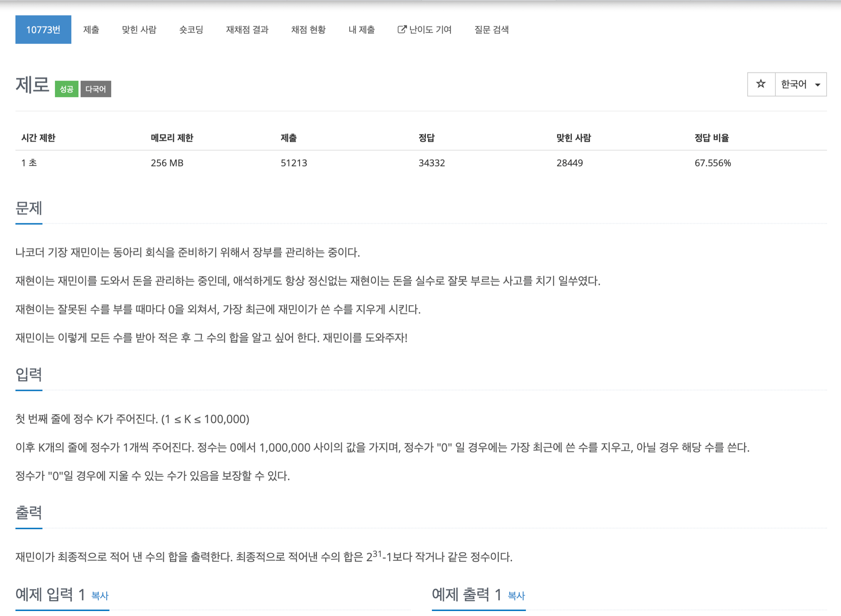Click the dropdown caret beside 한국어
Screen dimensions: 841x616
coord(818,85)
